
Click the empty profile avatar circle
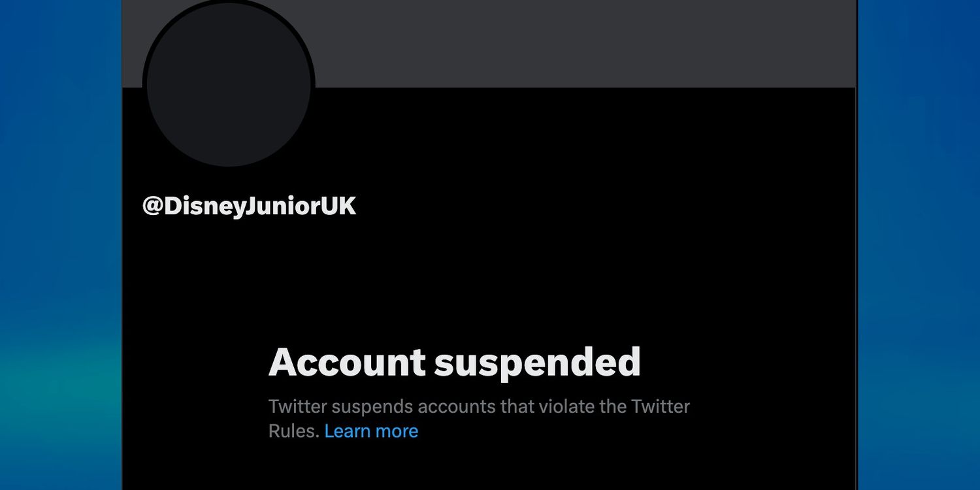[229, 85]
